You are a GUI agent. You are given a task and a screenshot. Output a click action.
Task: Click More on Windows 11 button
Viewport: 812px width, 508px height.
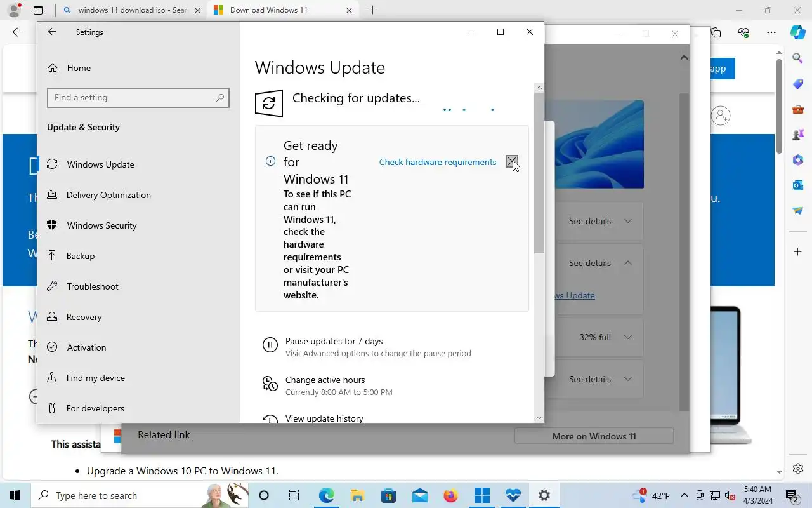point(594,436)
